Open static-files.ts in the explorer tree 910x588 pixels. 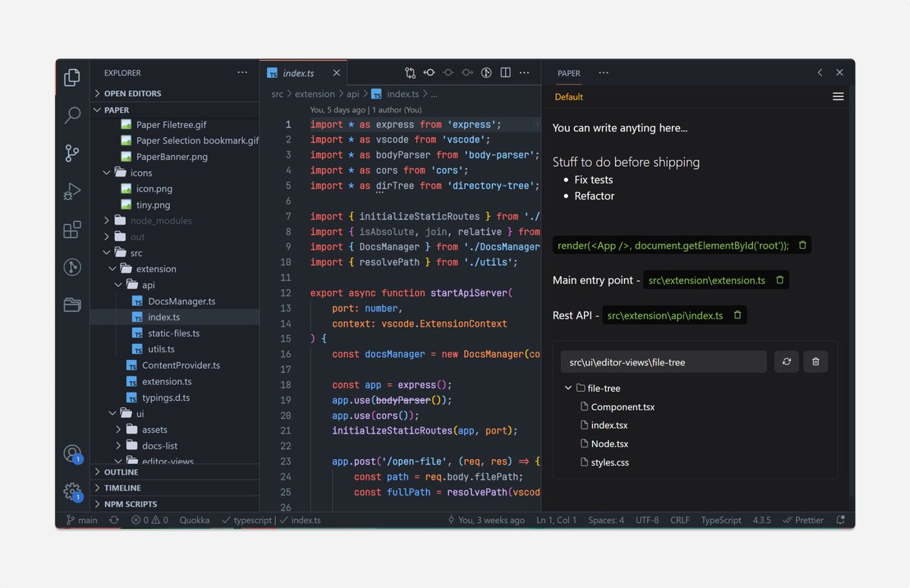(174, 333)
